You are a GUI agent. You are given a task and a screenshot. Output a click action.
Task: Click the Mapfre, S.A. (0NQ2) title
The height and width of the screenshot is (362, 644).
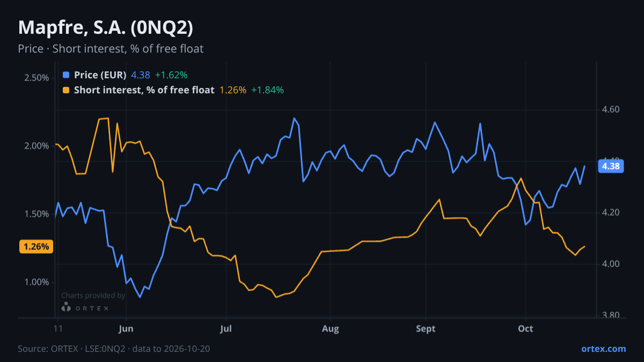tap(106, 28)
